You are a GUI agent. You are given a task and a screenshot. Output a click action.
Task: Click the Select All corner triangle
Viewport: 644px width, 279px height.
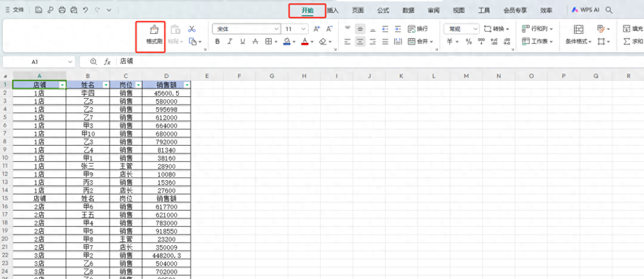pos(6,76)
